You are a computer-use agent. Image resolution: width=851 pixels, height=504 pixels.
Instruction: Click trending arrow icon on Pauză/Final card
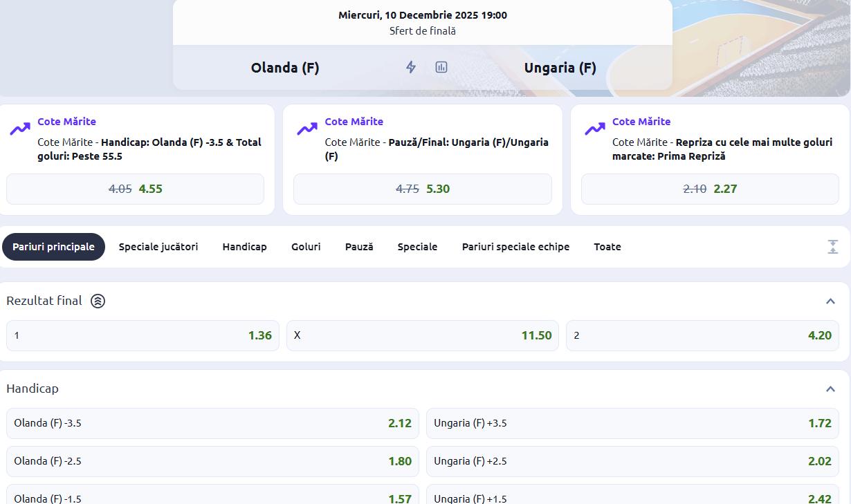point(307,129)
